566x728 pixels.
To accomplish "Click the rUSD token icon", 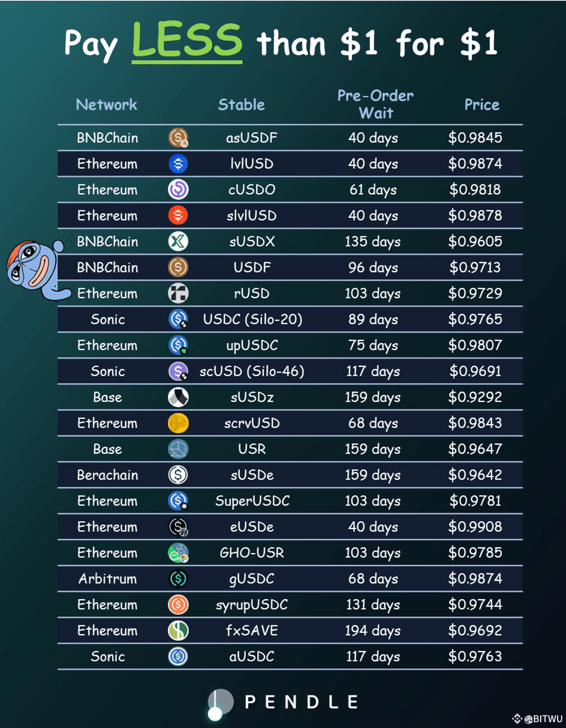I will 178,293.
